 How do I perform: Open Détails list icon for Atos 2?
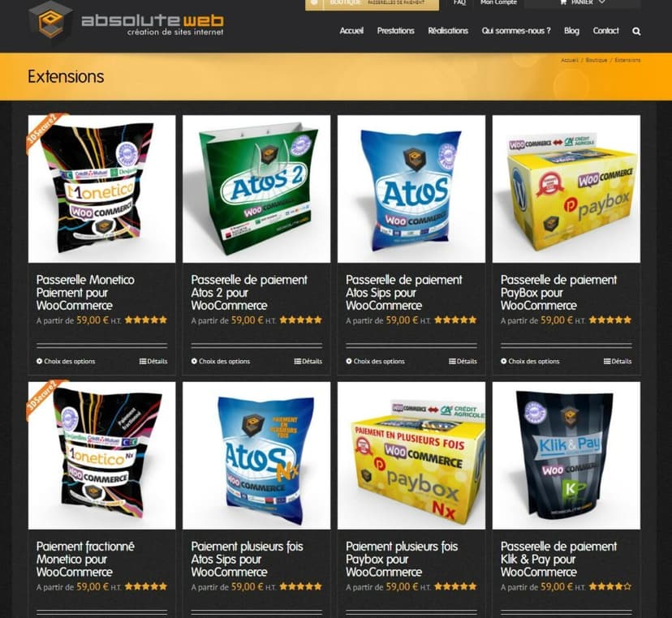(x=297, y=361)
